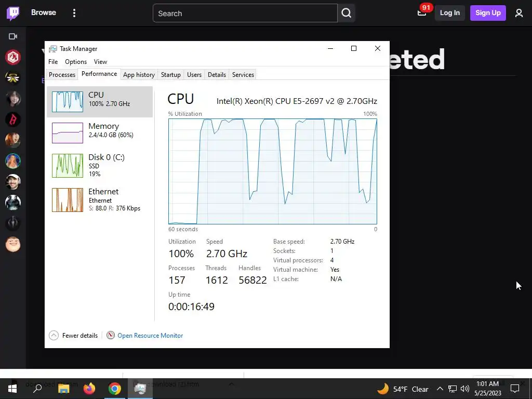Click the search magnifier button
532x399 pixels.
click(346, 13)
